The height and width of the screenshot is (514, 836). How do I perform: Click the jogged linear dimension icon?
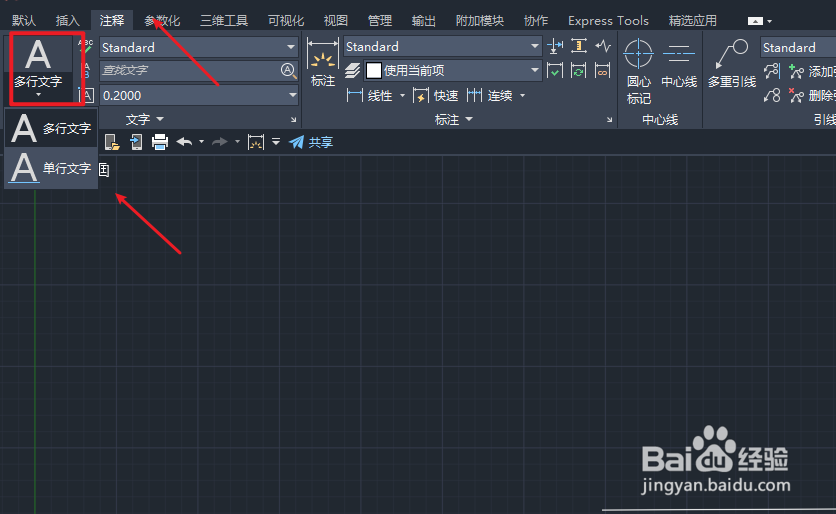point(603,46)
